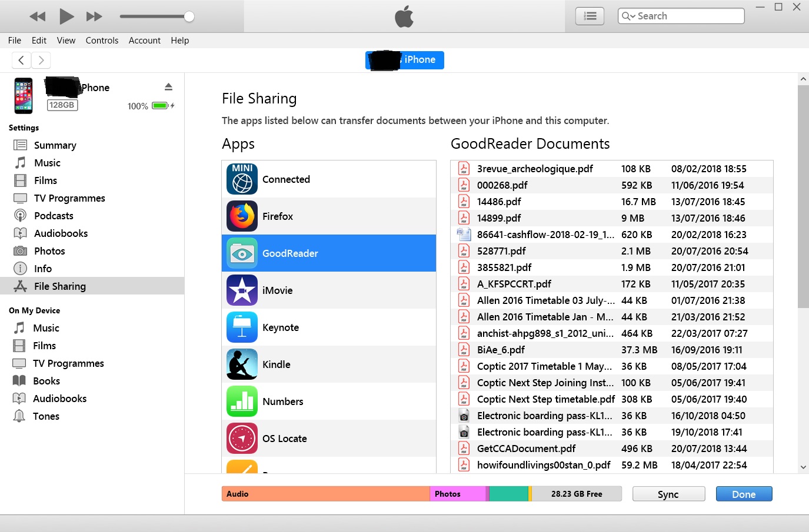The image size is (809, 532).
Task: Go back with the left chevron
Action: click(x=21, y=60)
